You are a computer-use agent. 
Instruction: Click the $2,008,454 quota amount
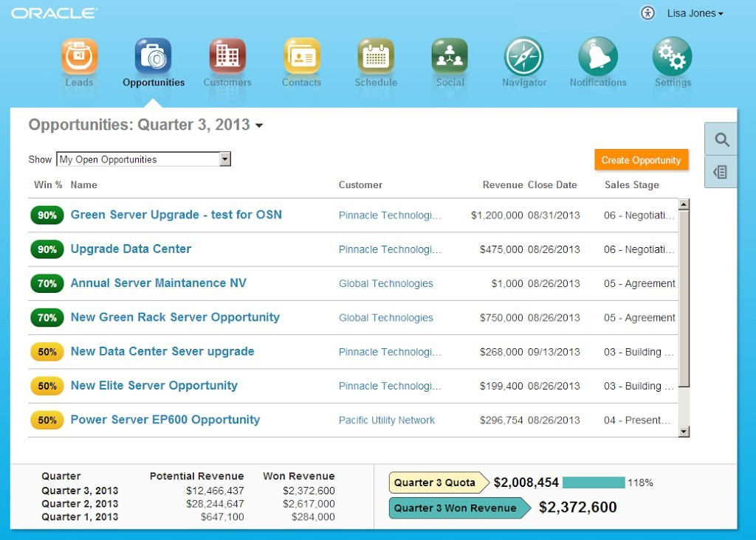pyautogui.click(x=526, y=482)
